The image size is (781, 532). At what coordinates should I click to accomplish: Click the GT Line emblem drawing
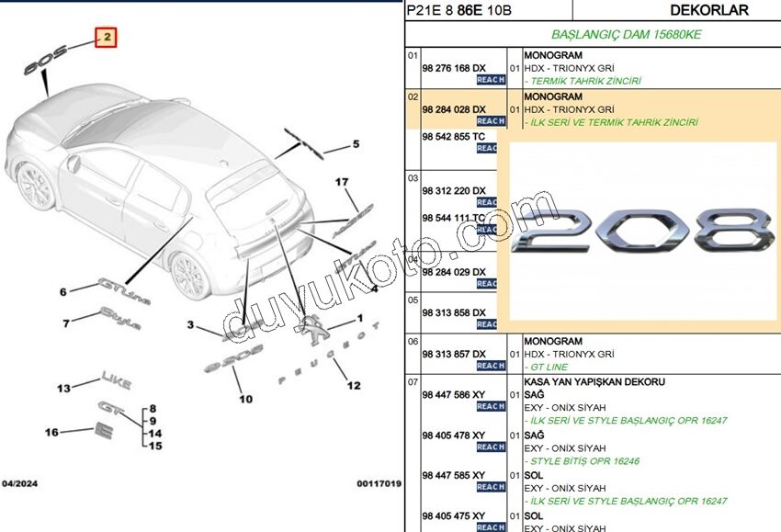click(125, 291)
